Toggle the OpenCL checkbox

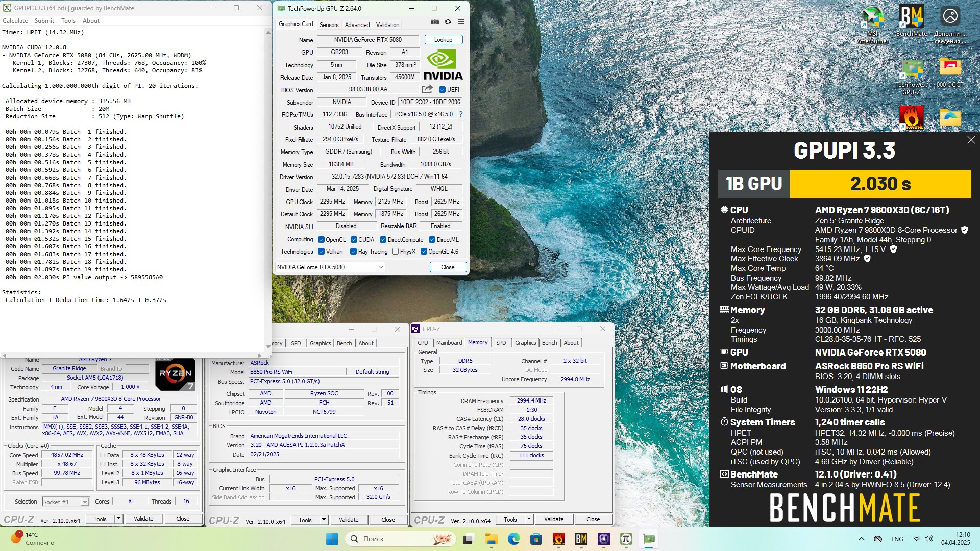(x=321, y=240)
